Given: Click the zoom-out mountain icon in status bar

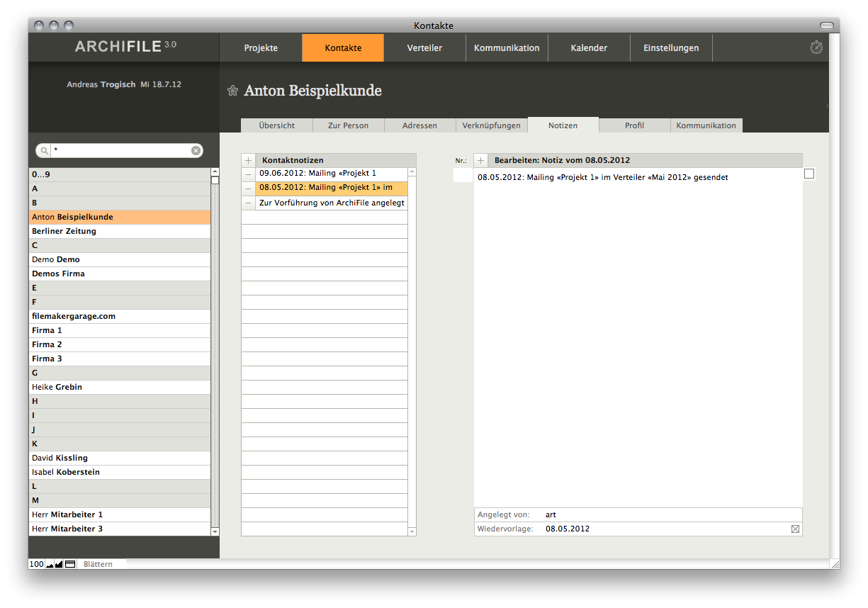Looking at the screenshot, I should 50,565.
